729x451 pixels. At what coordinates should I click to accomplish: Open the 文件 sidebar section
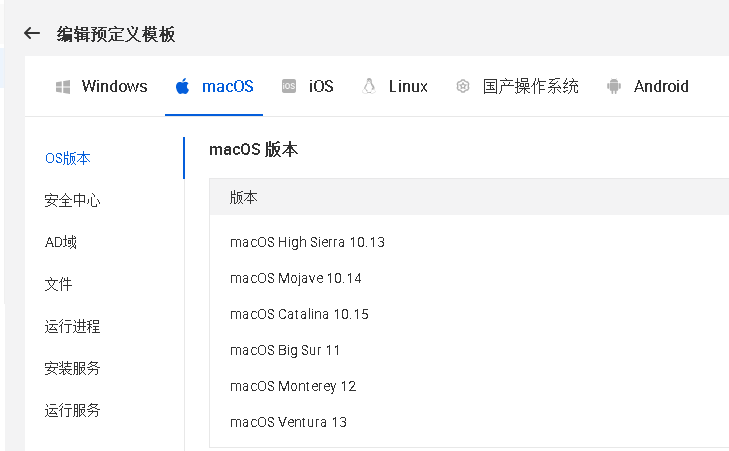58,284
